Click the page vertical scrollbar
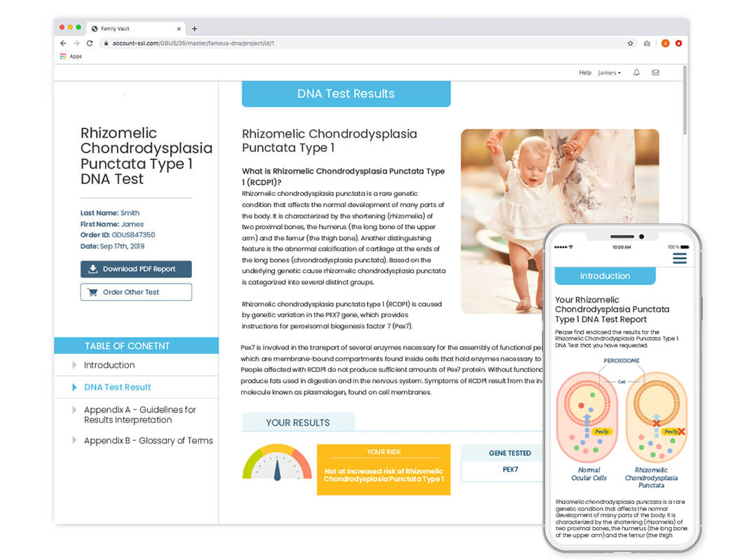This screenshot has width=756, height=560. coord(685,100)
